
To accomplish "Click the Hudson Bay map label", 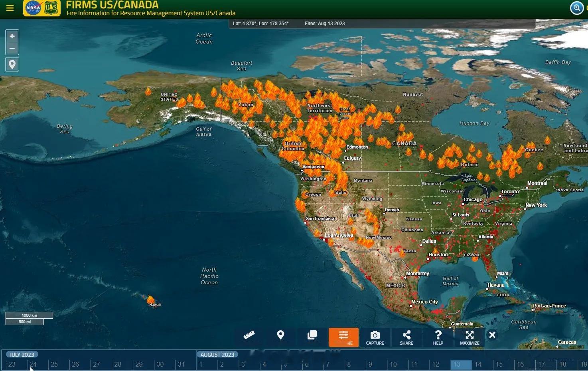I will coord(474,123).
